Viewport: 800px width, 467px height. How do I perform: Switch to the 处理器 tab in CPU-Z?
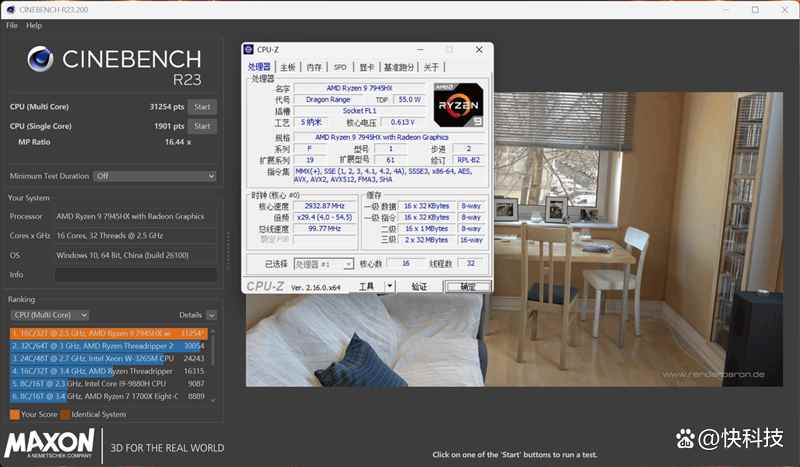[259, 67]
